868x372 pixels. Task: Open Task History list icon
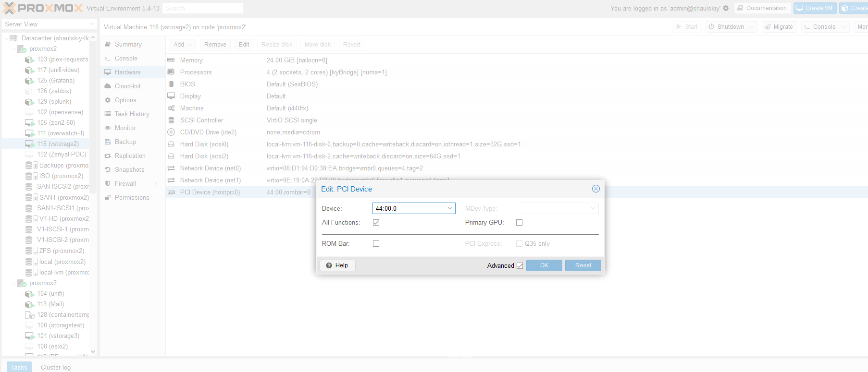click(x=108, y=114)
